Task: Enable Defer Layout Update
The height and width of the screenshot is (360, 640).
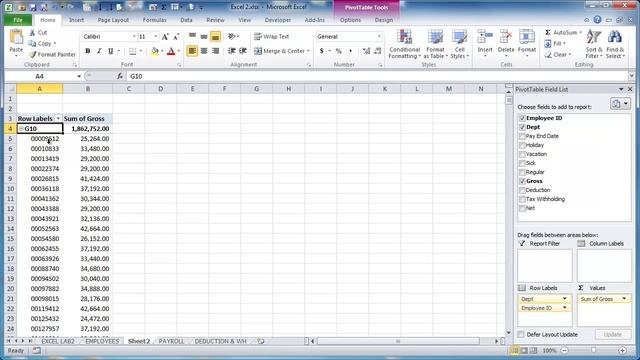Action: click(x=521, y=334)
